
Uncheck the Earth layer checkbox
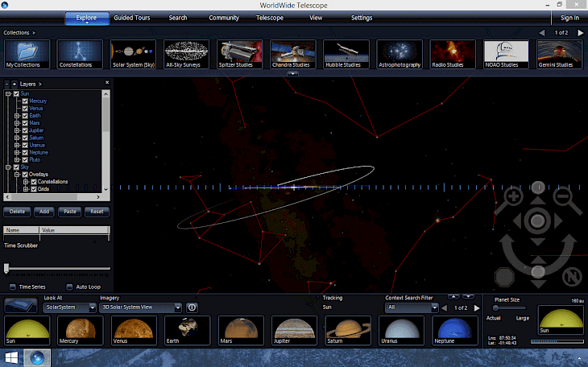click(x=25, y=116)
